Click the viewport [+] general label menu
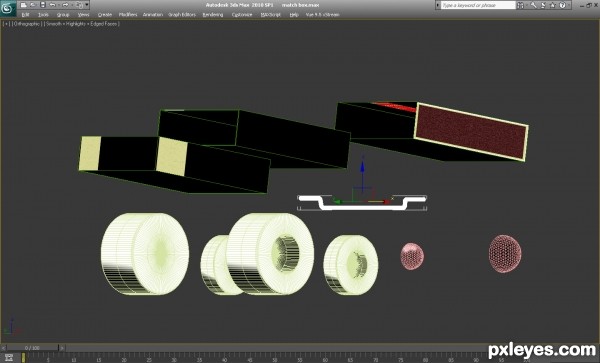Screen dimensions: 600x363 6,24
